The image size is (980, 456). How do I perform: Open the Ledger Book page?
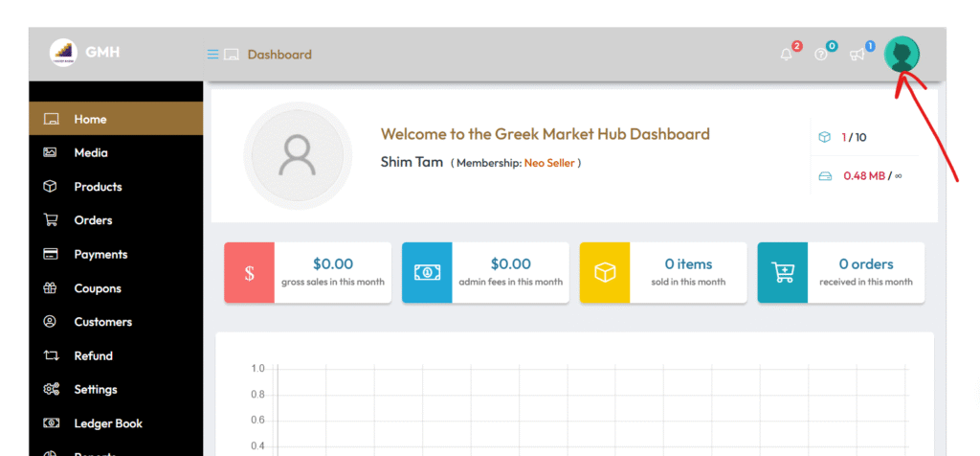click(x=108, y=423)
